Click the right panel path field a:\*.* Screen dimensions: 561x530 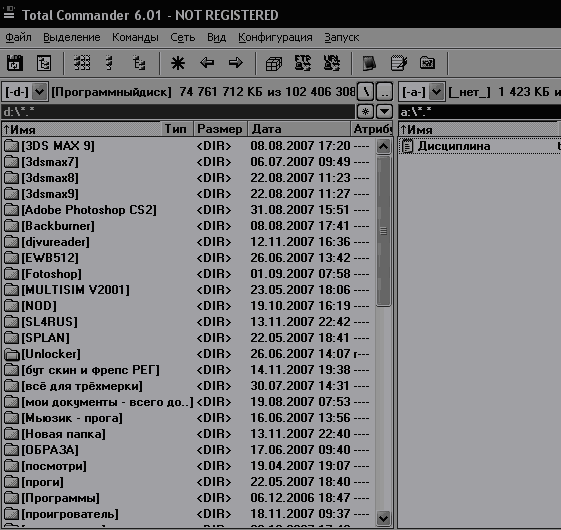coord(479,112)
